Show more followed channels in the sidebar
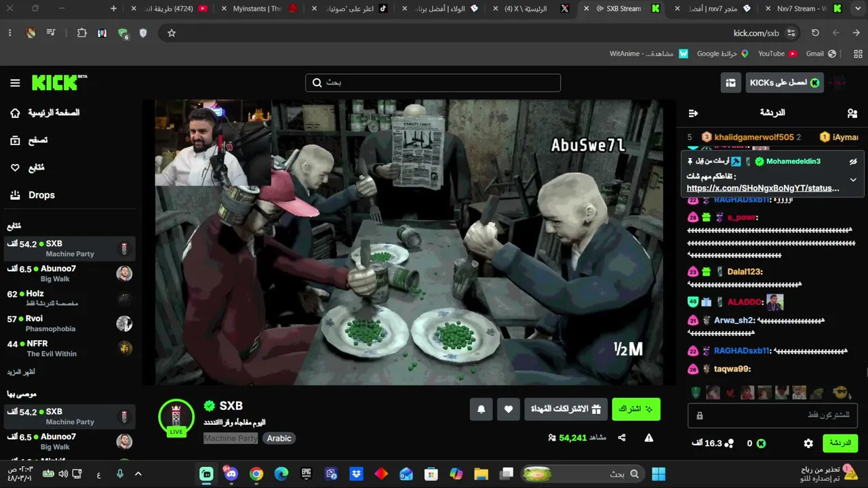Screen dimensions: 868x488 click(x=21, y=372)
